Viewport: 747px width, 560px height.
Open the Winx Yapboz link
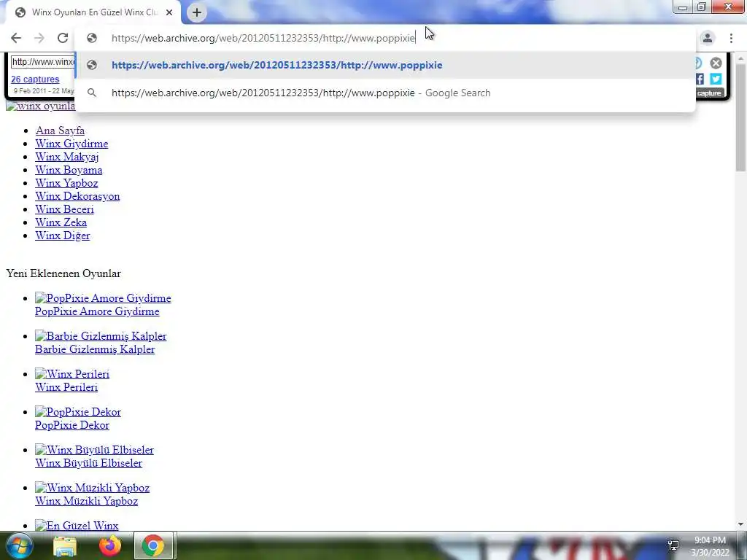pyautogui.click(x=66, y=183)
